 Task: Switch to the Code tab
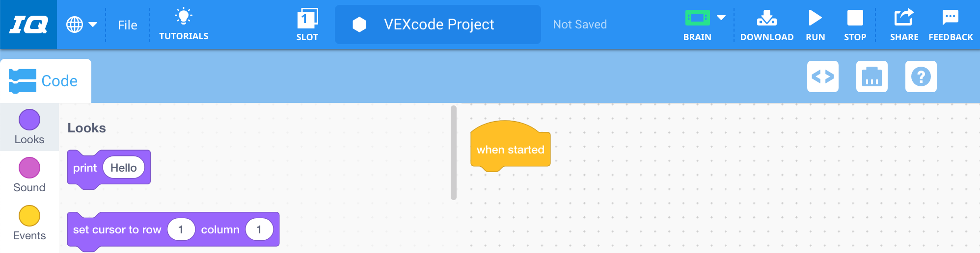[45, 81]
